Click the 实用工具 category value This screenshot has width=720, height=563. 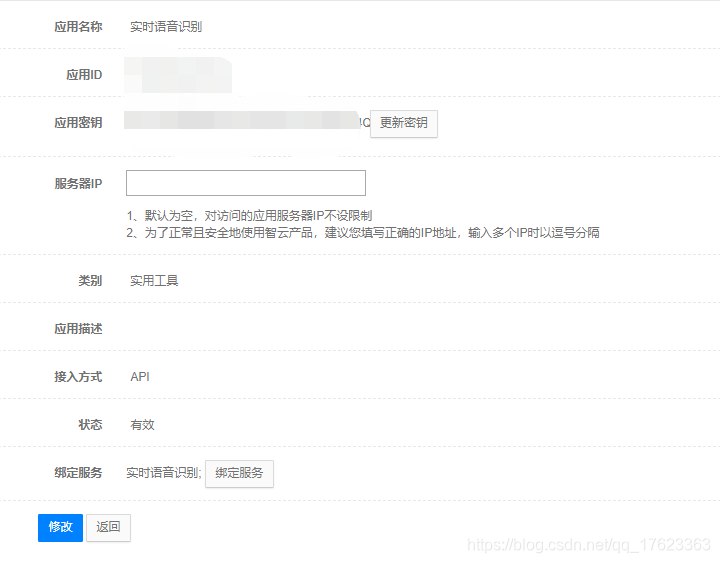pos(154,281)
